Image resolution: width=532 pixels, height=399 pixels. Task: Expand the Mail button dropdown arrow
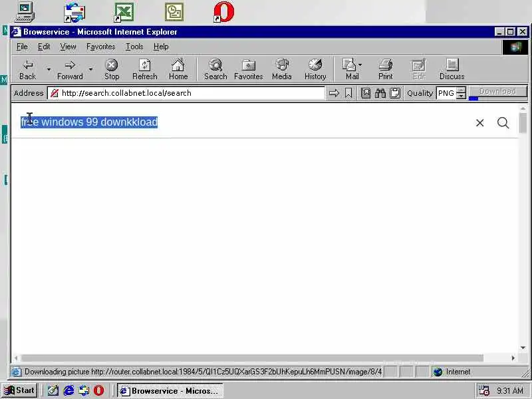coord(360,65)
